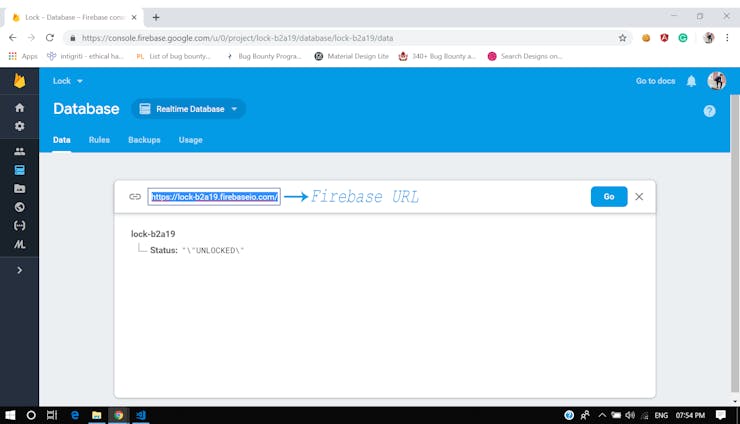This screenshot has height=424, width=740.
Task: Select the Database icon in sidebar
Action: (x=19, y=170)
